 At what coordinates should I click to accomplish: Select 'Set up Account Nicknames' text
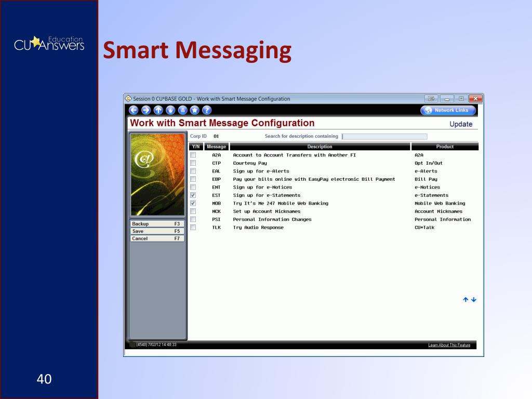point(267,211)
